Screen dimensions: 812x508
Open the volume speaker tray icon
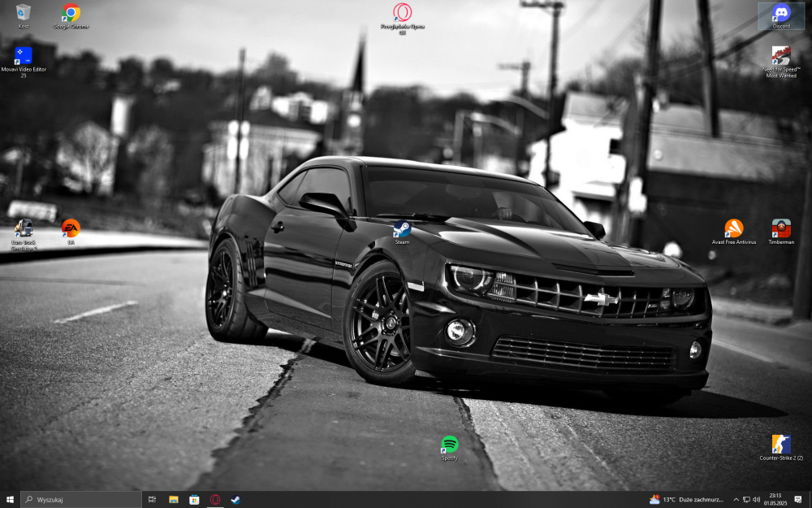click(756, 500)
